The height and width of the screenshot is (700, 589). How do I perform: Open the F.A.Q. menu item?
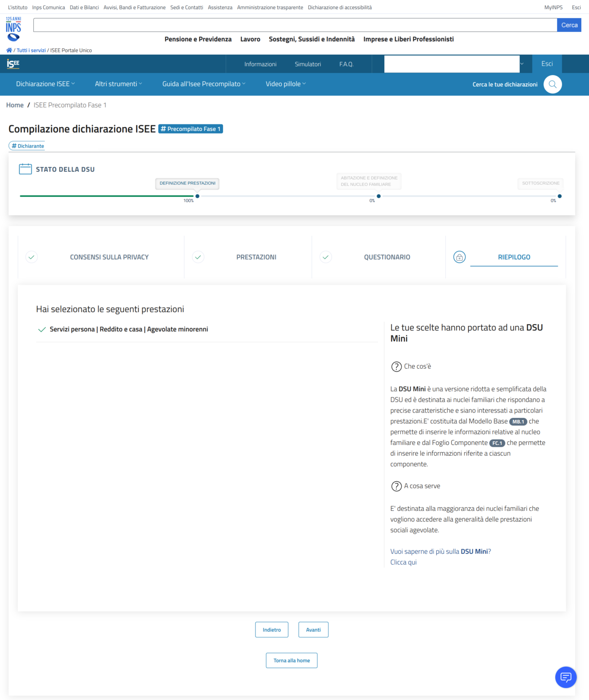tap(346, 64)
